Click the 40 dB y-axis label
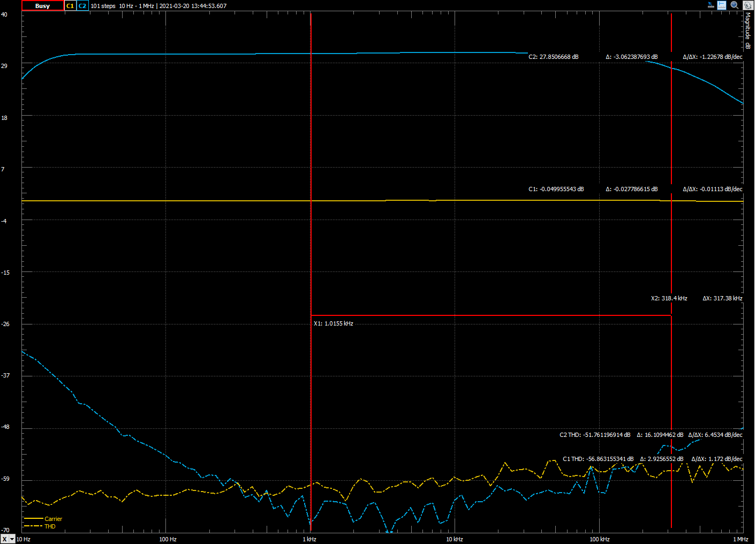 tap(4, 14)
